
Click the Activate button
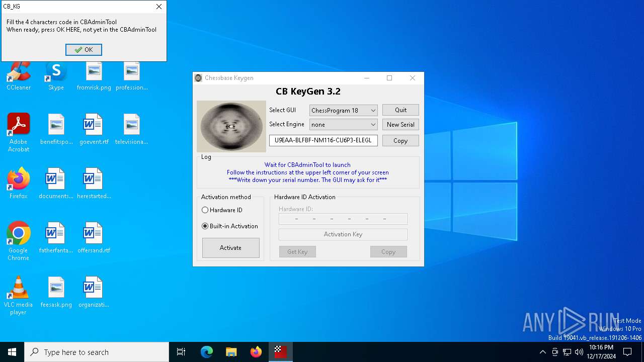coord(230,248)
